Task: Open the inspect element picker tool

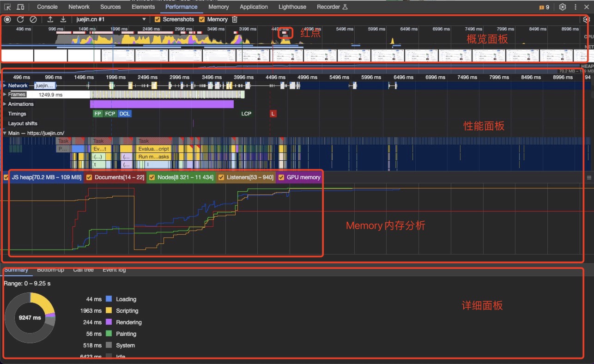Action: click(7, 7)
